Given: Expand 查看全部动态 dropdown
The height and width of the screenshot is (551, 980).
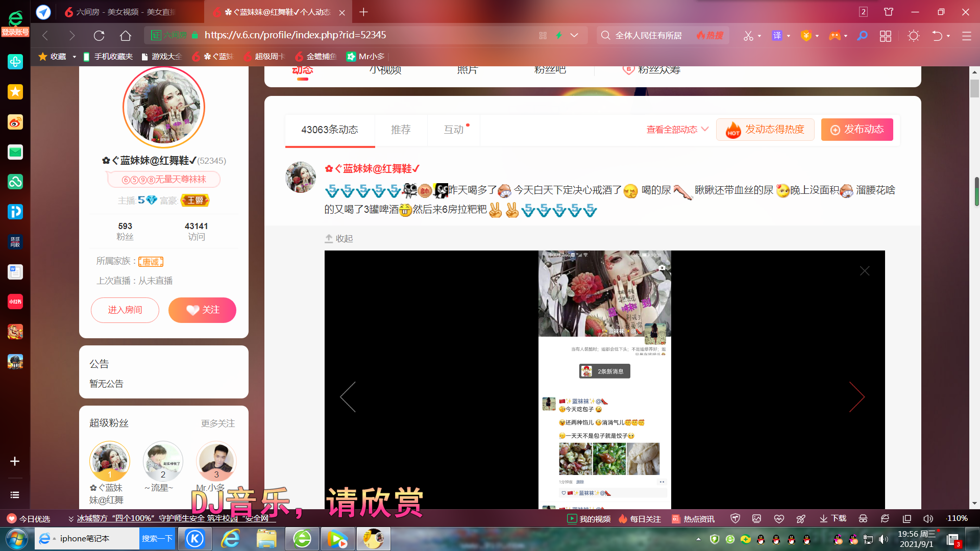Looking at the screenshot, I should [677, 130].
